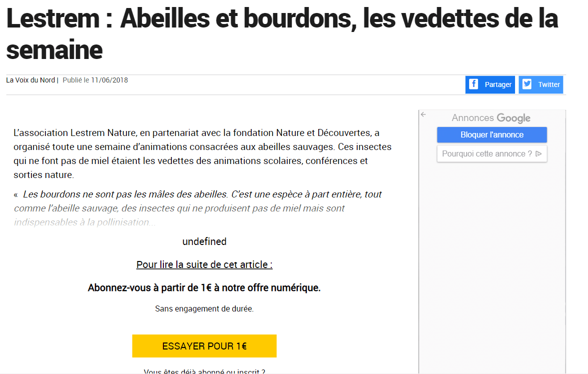
Task: Click the Facebook logo icon
Action: click(473, 84)
